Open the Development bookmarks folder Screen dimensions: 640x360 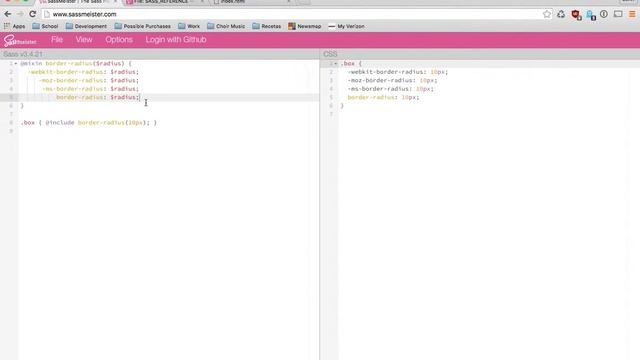pyautogui.click(x=86, y=26)
